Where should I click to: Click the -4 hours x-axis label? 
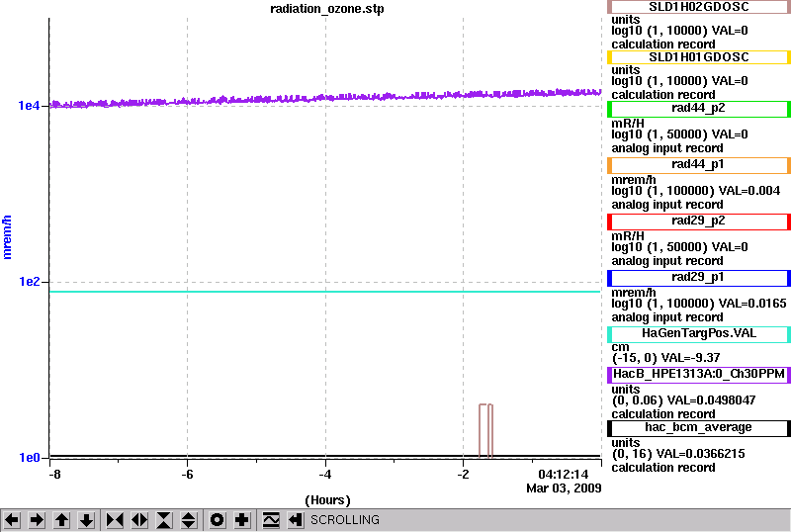325,475
